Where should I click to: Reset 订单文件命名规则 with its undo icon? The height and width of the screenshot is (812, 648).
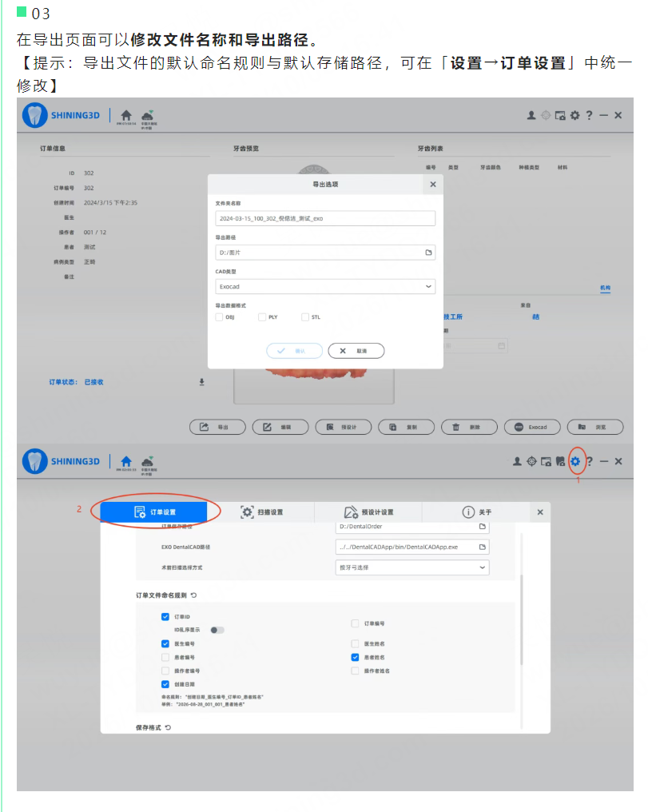193,595
